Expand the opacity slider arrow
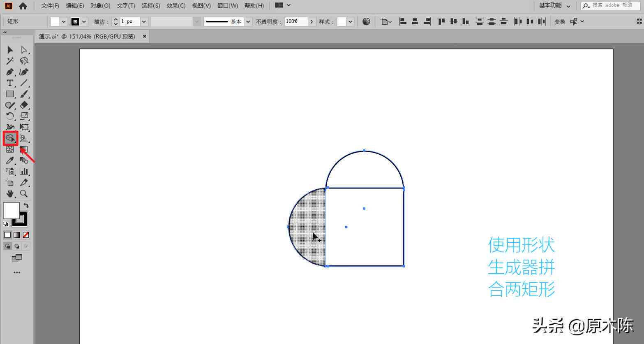The width and height of the screenshot is (644, 344). pyautogui.click(x=312, y=21)
